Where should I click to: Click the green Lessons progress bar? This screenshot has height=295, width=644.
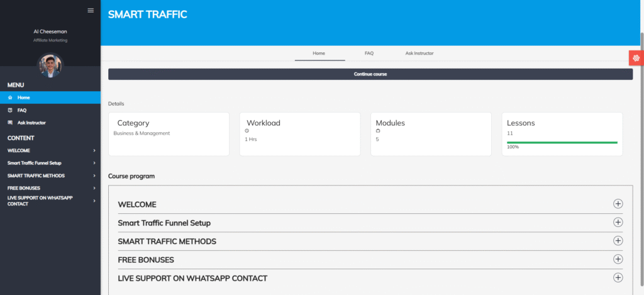(562, 143)
